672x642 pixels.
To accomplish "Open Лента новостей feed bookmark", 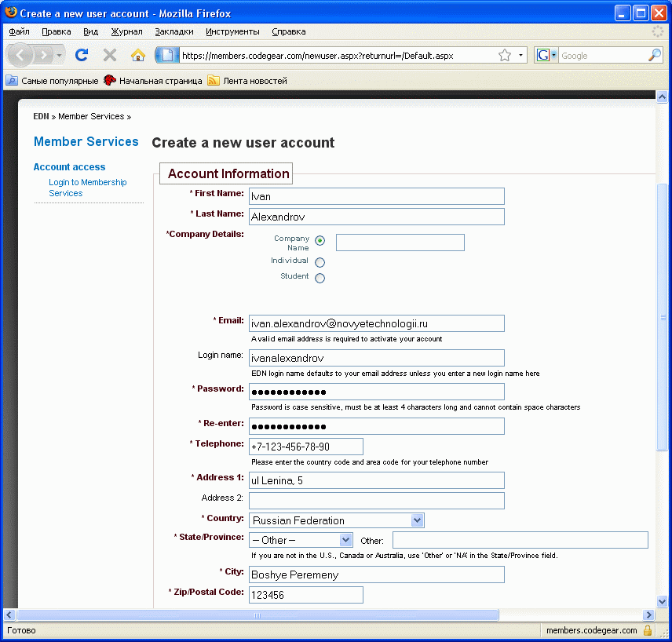I will pos(247,81).
